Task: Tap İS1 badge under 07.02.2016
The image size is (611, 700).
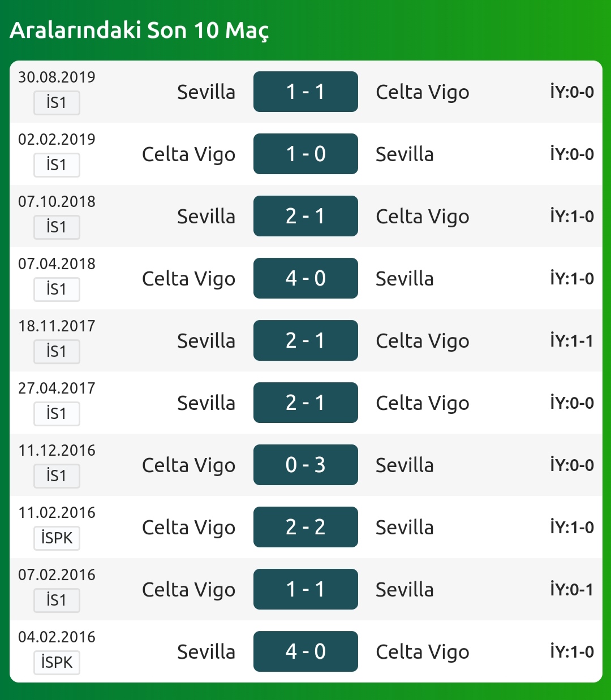Action: click(57, 600)
